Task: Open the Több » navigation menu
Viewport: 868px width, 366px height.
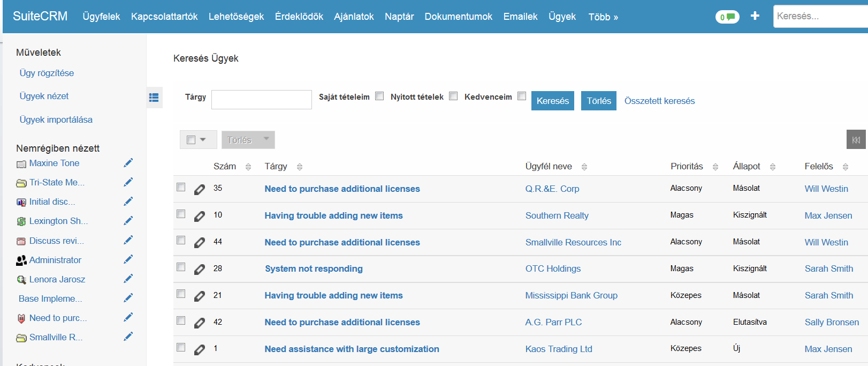Action: [x=603, y=17]
